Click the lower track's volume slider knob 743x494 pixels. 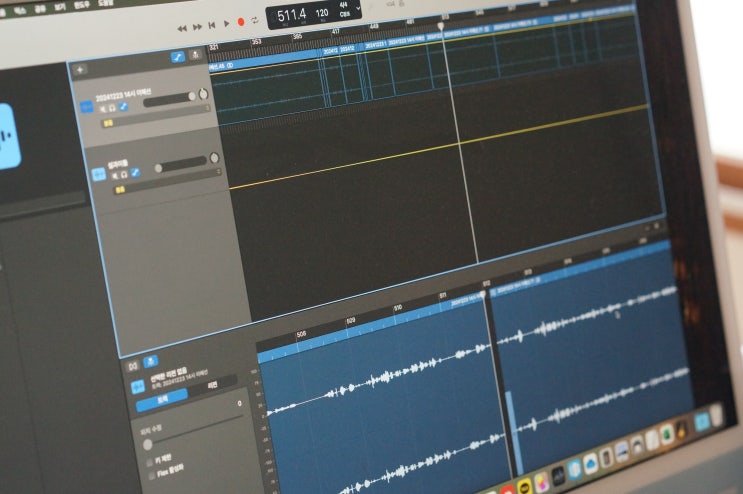click(x=158, y=168)
